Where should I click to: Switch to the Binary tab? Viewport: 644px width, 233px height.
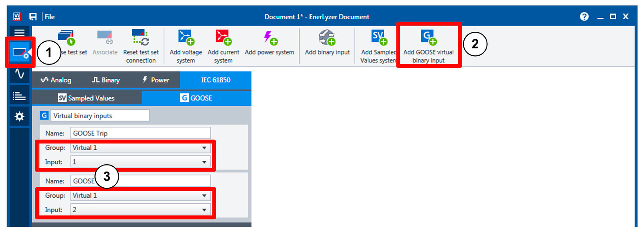tap(106, 80)
